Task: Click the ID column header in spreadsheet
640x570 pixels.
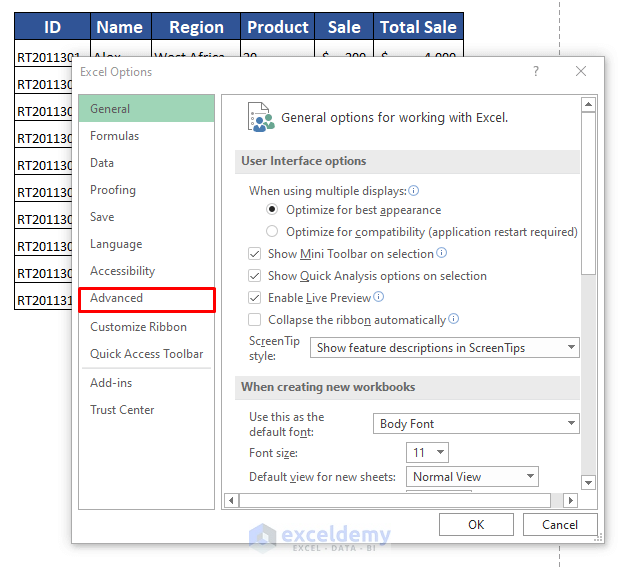Action: click(x=52, y=27)
